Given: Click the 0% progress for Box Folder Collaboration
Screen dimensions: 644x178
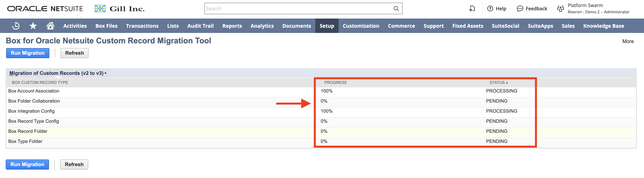Looking at the screenshot, I should pos(324,101).
